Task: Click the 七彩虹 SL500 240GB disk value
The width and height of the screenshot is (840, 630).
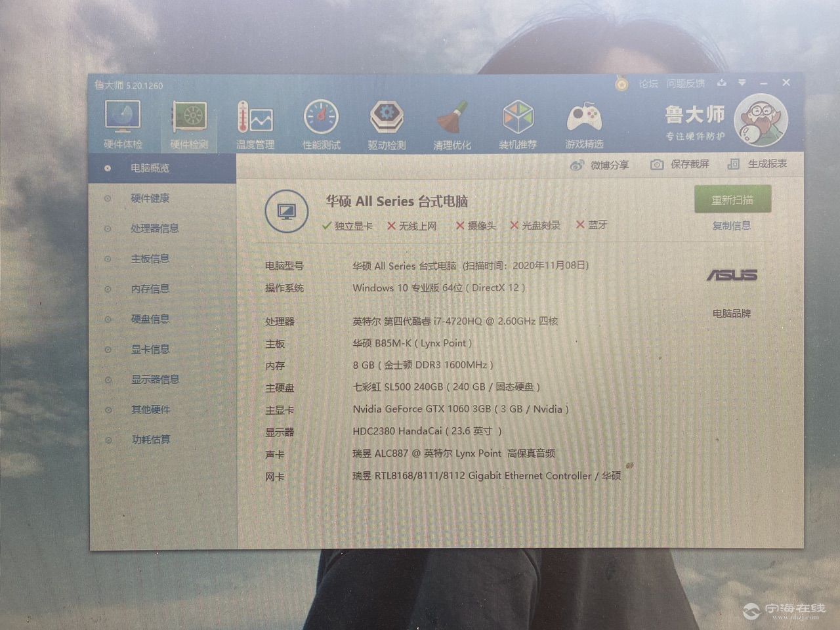Action: pyautogui.click(x=446, y=387)
